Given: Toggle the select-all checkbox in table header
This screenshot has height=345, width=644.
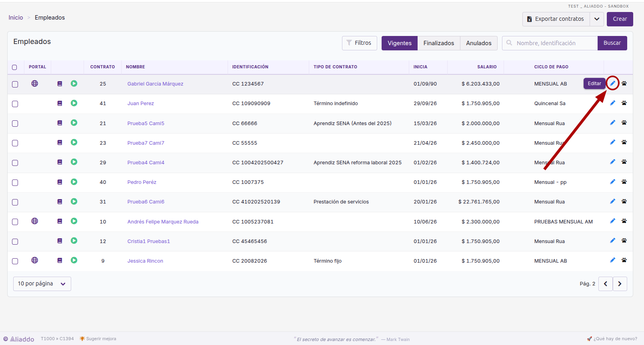Looking at the screenshot, I should (14, 67).
